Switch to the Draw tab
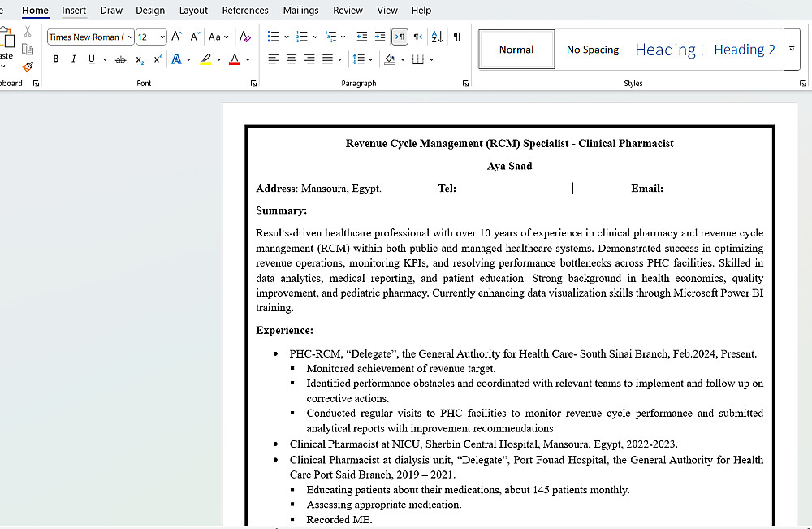Viewport: 812px width, 529px height. 111,10
